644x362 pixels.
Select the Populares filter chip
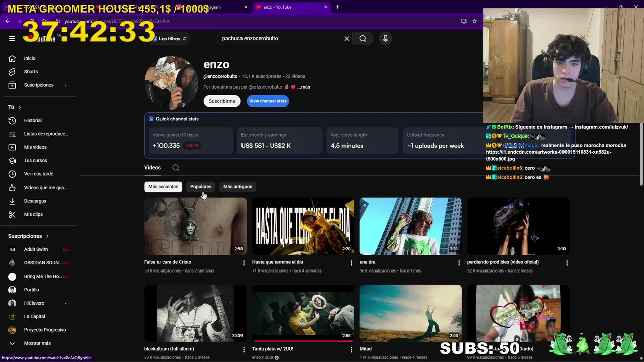click(x=201, y=187)
